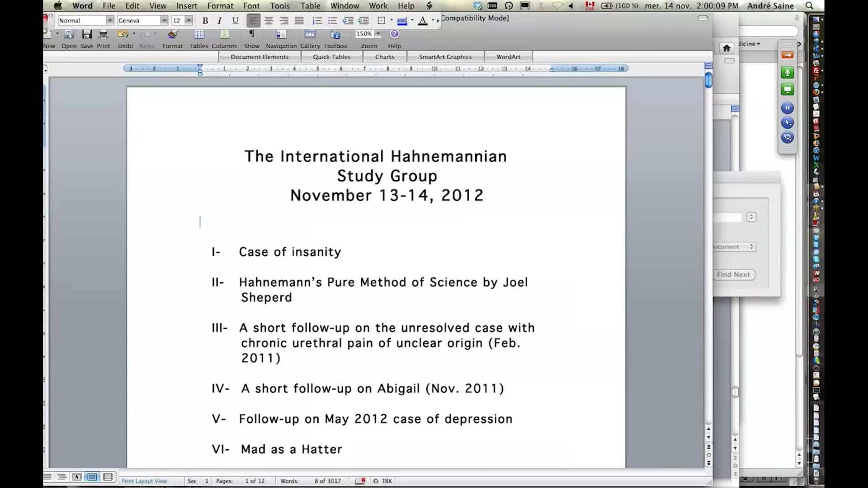Switch to the Charts ribbon tab
The height and width of the screenshot is (488, 868).
click(385, 56)
